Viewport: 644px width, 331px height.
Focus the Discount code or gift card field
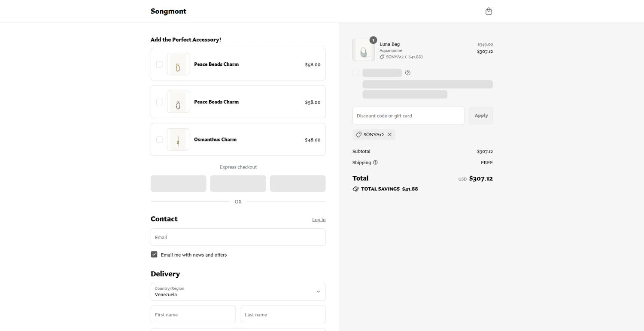(408, 116)
